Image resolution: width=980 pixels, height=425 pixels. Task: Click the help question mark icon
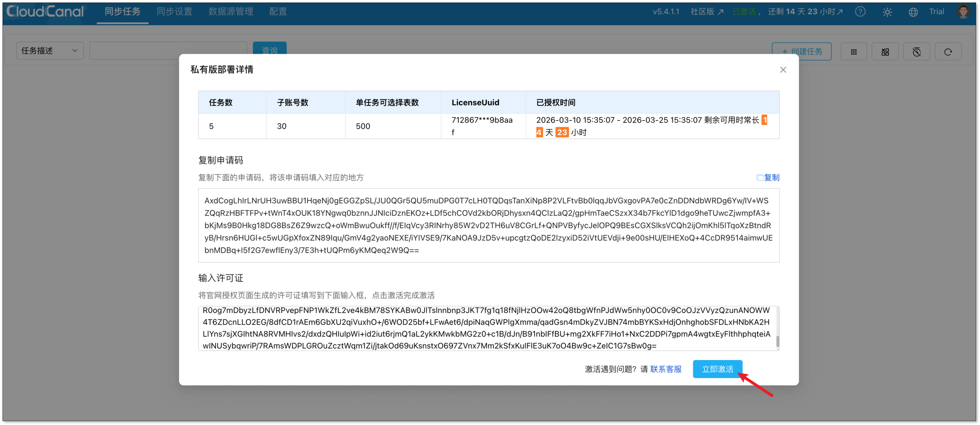860,12
